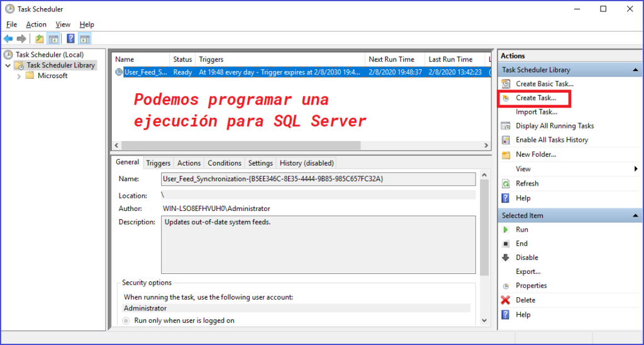Click the Enable All Tasks History icon

click(x=506, y=140)
